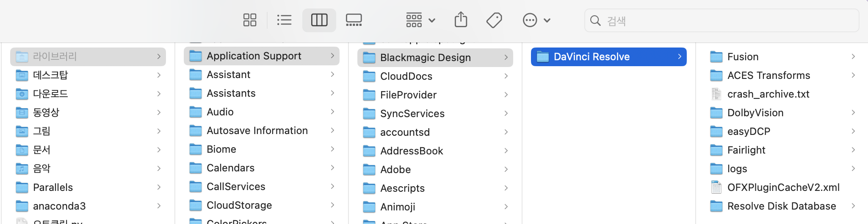Viewport: 868px width, 224px height.
Task: Click the AddressBook folder icon
Action: point(369,151)
